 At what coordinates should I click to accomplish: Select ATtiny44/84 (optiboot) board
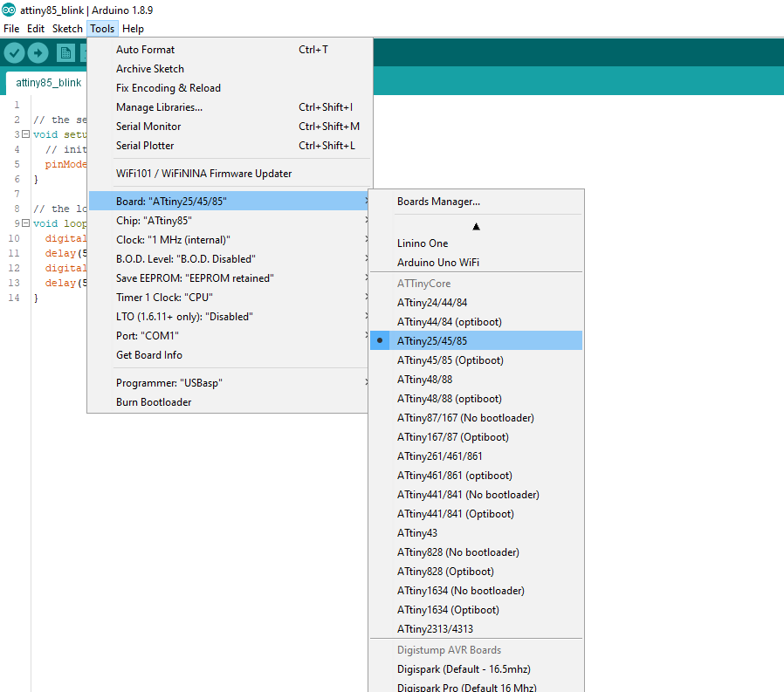476,322
